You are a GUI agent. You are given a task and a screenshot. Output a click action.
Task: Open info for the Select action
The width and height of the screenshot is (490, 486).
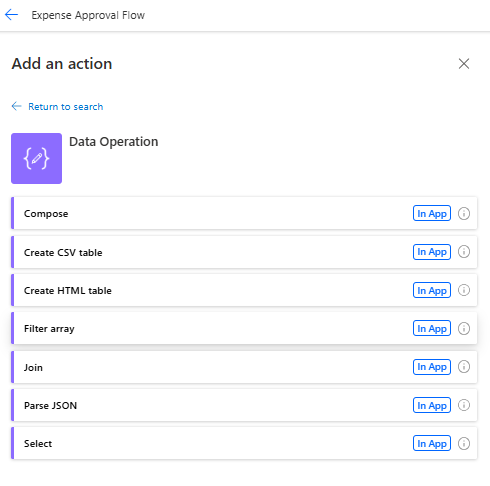[x=464, y=443]
